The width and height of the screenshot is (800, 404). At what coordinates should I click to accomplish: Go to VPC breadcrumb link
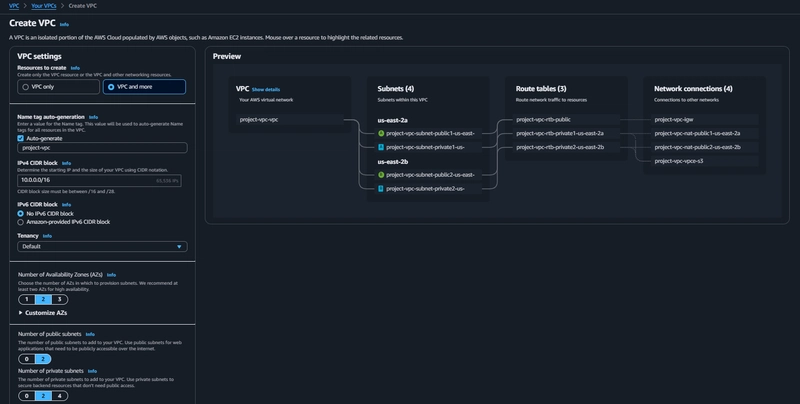click(x=14, y=6)
